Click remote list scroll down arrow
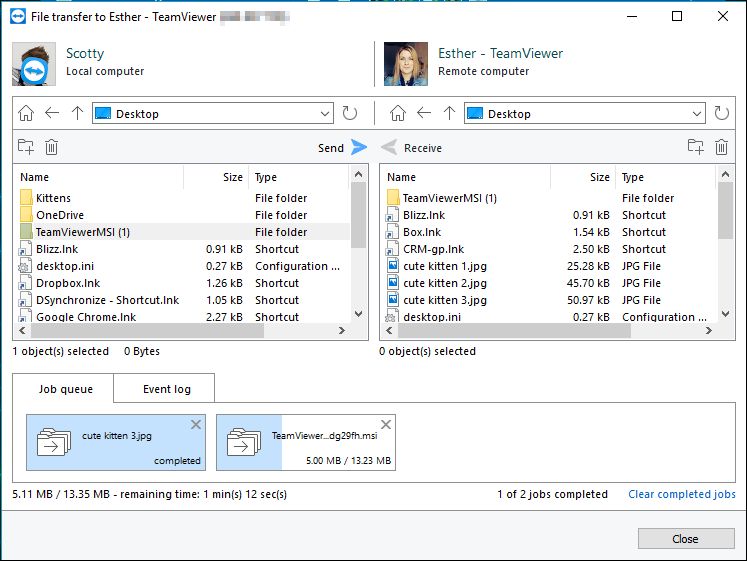Viewport: 747px width, 561px height. 726,314
